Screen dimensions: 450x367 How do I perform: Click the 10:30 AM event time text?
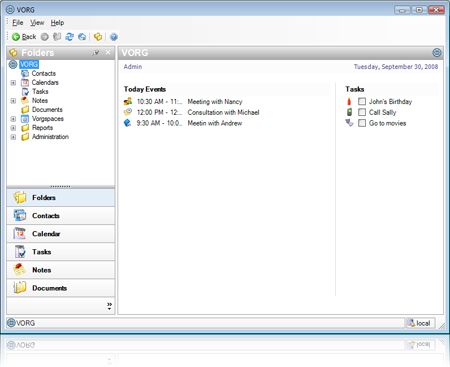pyautogui.click(x=159, y=101)
